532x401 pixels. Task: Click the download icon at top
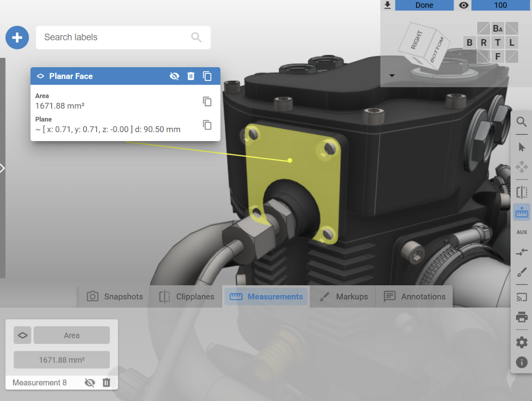coord(387,5)
